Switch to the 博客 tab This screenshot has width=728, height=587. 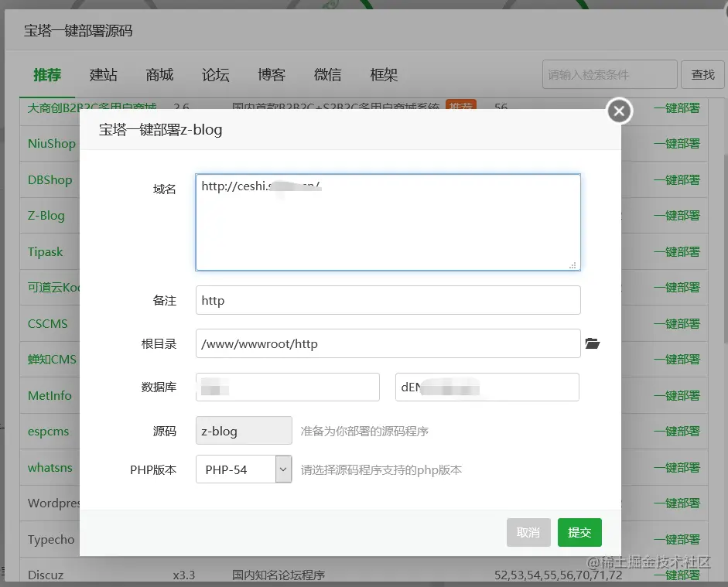[x=272, y=75]
